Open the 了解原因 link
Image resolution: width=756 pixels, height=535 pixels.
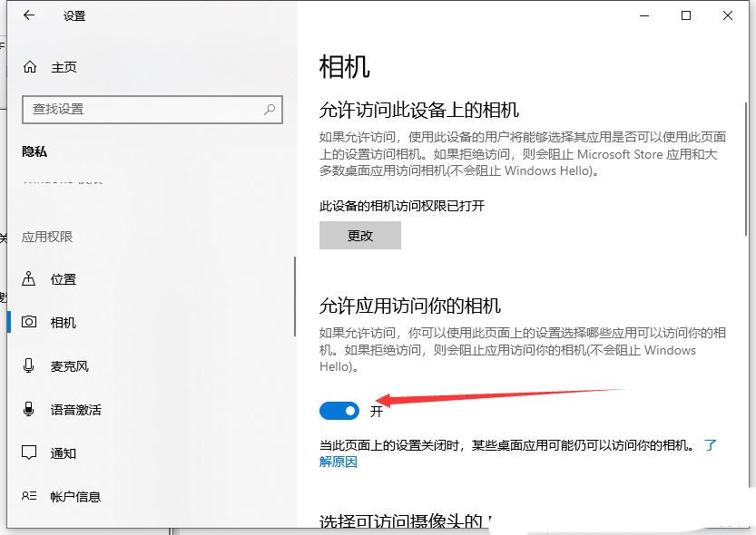[338, 462]
